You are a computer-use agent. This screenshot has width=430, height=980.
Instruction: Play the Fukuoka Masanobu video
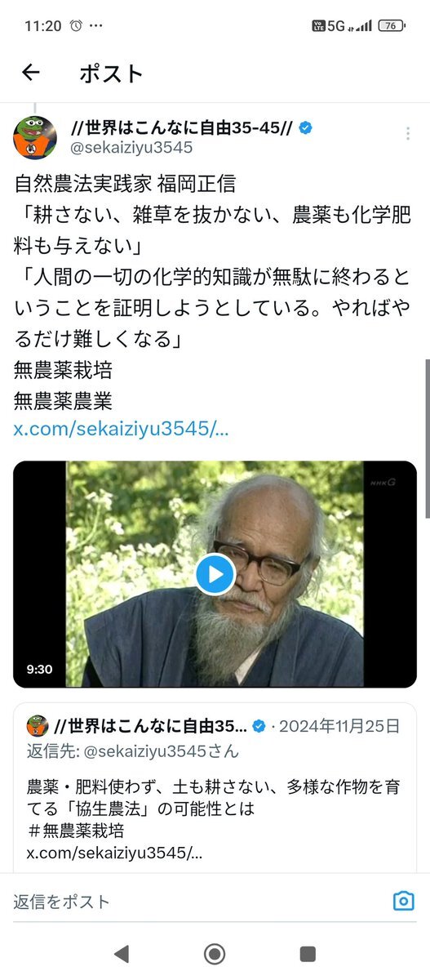coord(215,574)
